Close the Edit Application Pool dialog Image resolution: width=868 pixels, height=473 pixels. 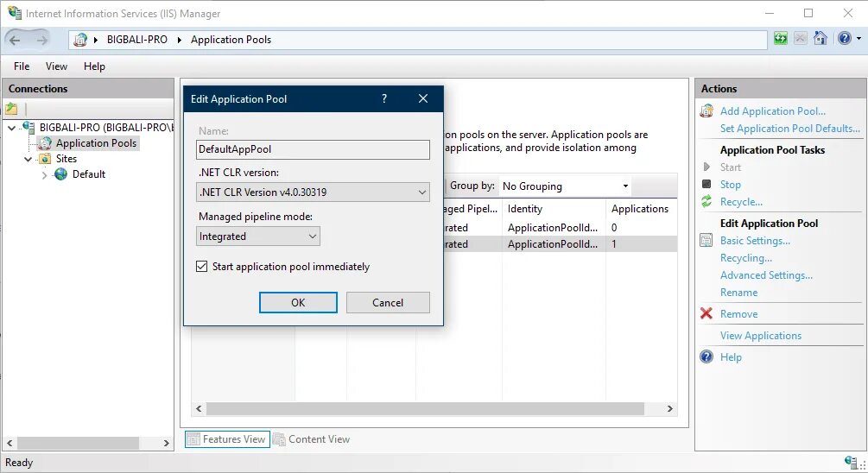[x=423, y=98]
